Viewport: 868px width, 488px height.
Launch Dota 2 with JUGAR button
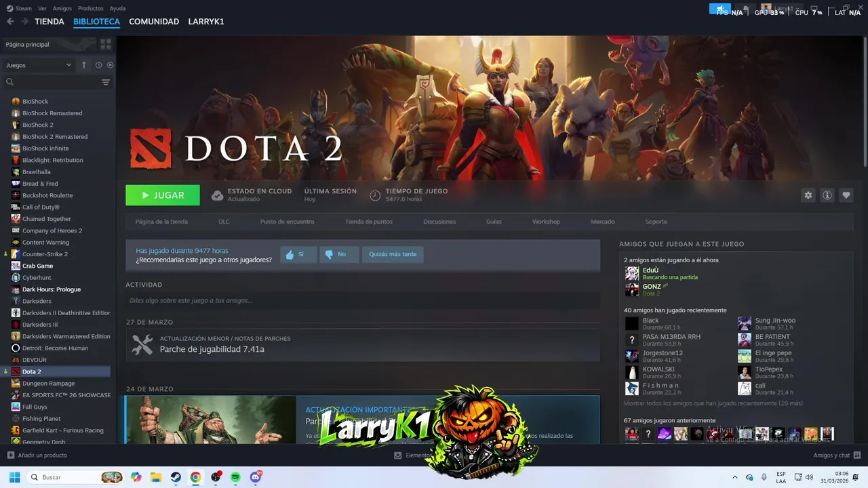(x=163, y=195)
